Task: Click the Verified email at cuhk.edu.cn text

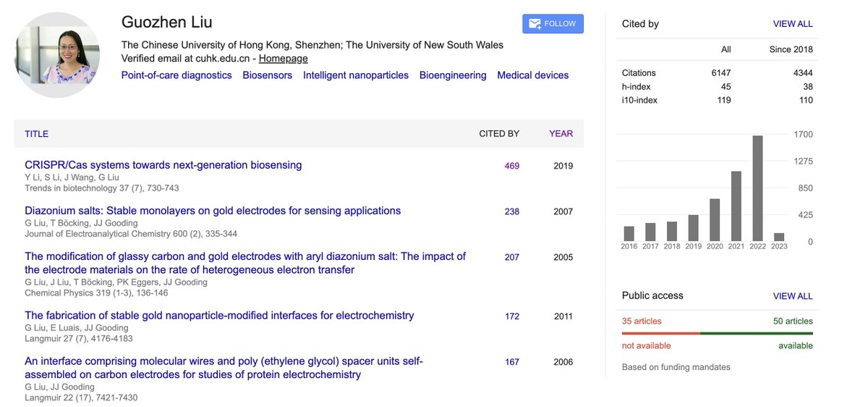Action: [x=186, y=59]
